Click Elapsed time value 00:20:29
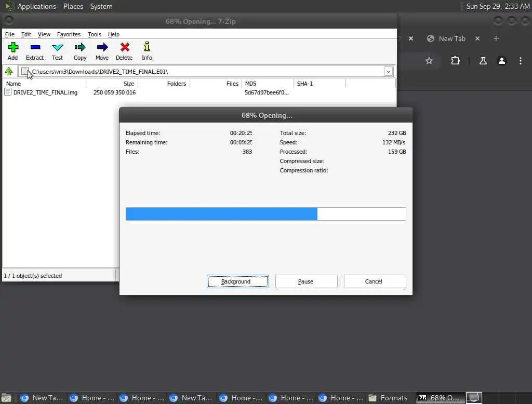The width and height of the screenshot is (532, 404). [241, 133]
